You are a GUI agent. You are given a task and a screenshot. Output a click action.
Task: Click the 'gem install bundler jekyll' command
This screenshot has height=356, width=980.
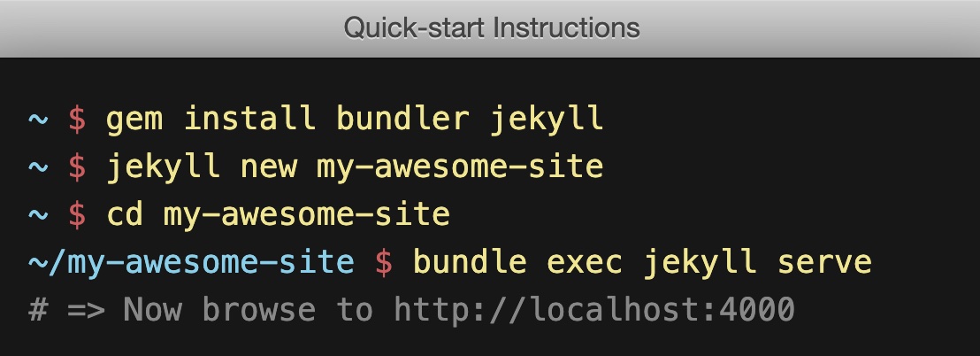(354, 120)
